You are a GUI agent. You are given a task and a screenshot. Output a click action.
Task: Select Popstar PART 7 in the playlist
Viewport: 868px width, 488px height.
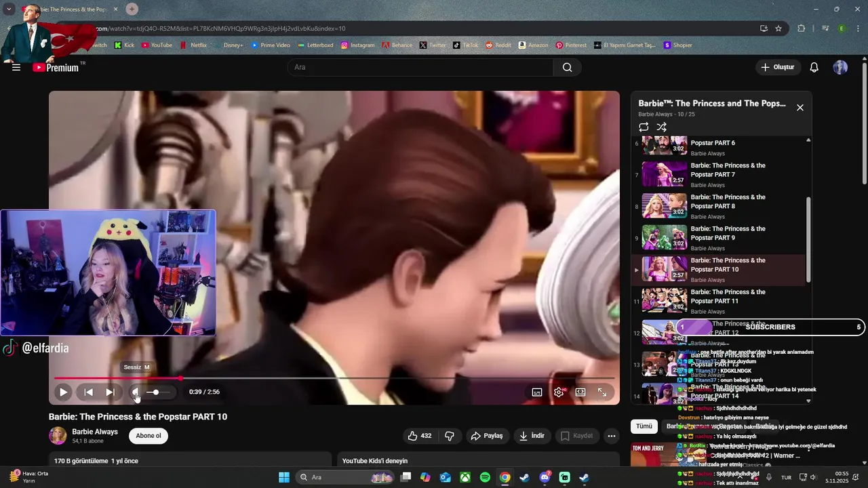coord(719,175)
